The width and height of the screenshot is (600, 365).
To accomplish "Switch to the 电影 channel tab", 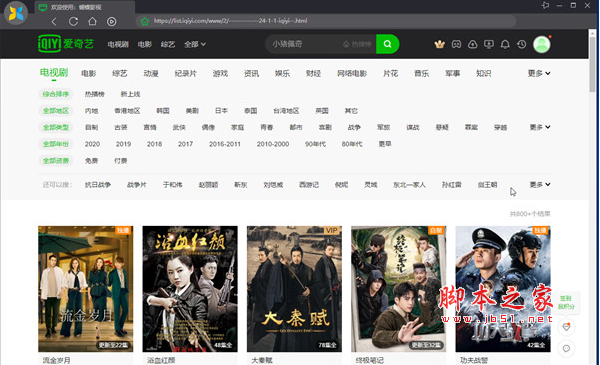I will pos(88,73).
